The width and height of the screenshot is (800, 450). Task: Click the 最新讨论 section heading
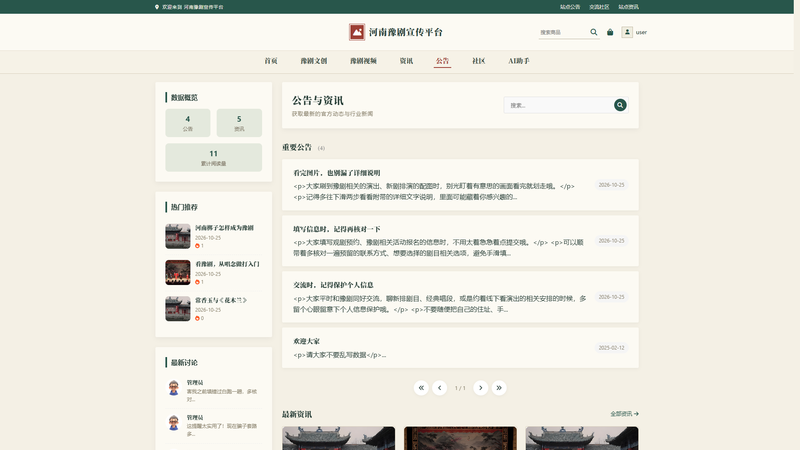[184, 363]
